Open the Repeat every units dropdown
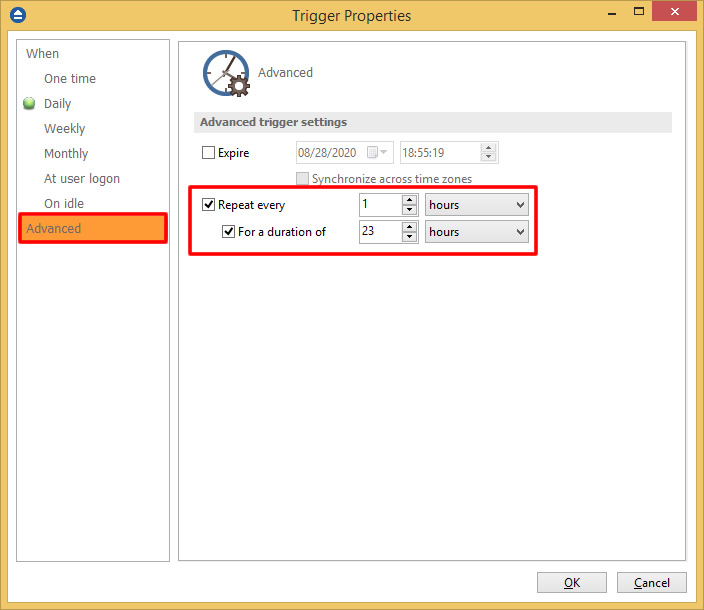The width and height of the screenshot is (704, 610). 476,205
